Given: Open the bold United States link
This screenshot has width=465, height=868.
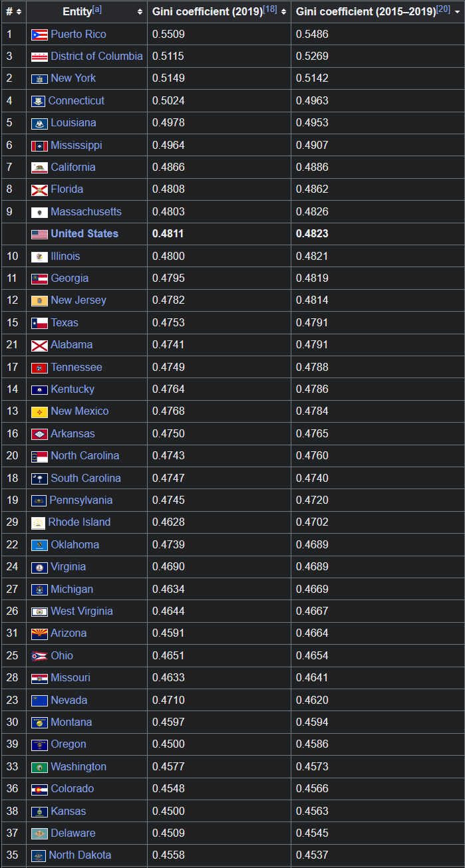Looking at the screenshot, I should pos(84,234).
